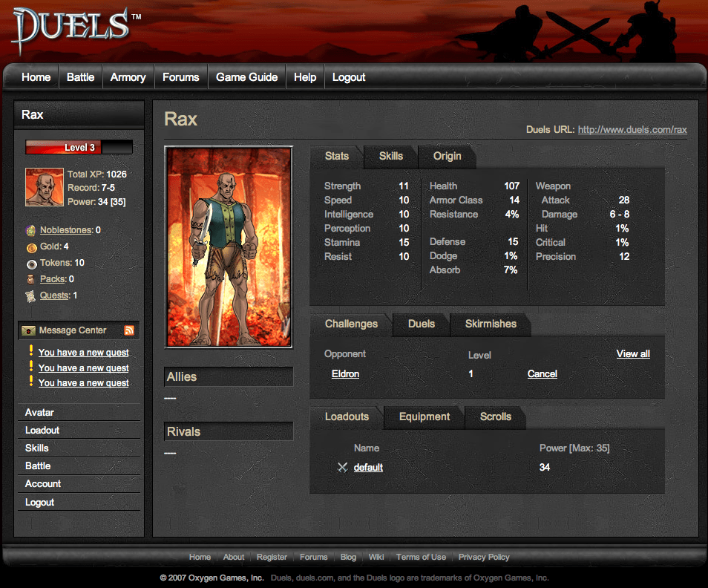Open the Quests link
This screenshot has height=588, width=708.
pos(55,295)
